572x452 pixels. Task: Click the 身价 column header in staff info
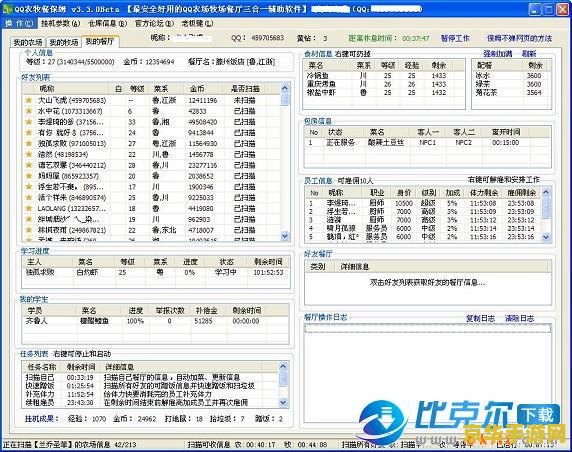(x=404, y=192)
